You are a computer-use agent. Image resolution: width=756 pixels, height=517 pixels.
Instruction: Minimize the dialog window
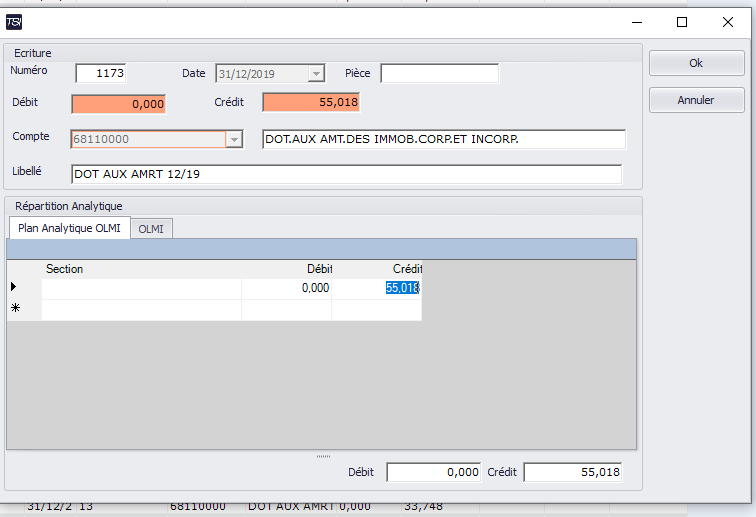tap(637, 22)
